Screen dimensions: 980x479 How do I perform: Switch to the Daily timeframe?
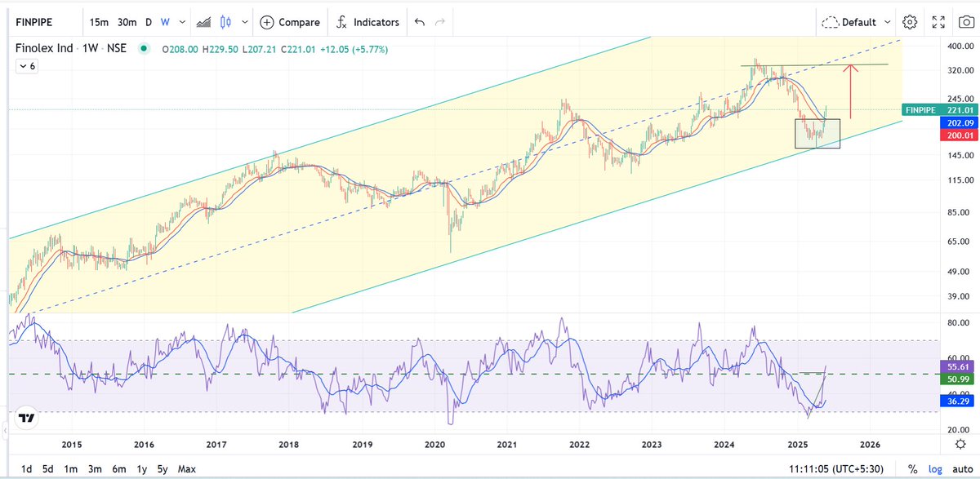(148, 22)
